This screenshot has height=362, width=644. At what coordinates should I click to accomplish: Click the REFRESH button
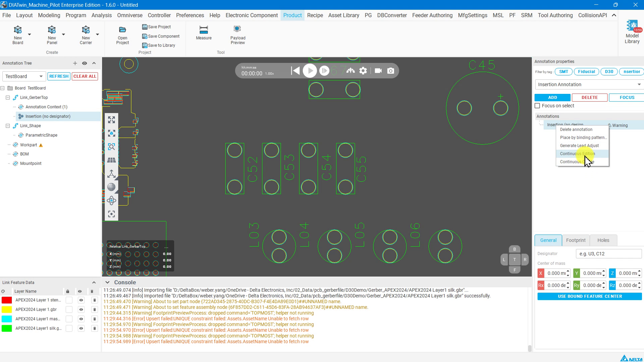[x=59, y=76]
